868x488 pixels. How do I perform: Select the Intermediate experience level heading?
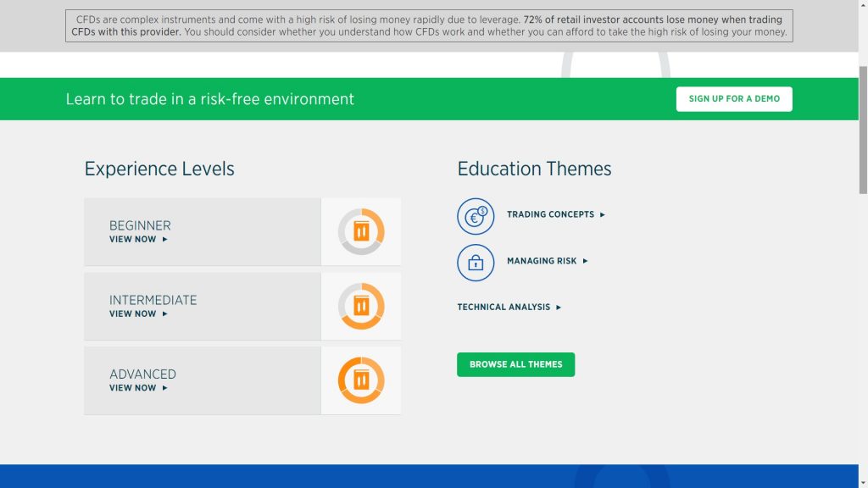click(153, 300)
